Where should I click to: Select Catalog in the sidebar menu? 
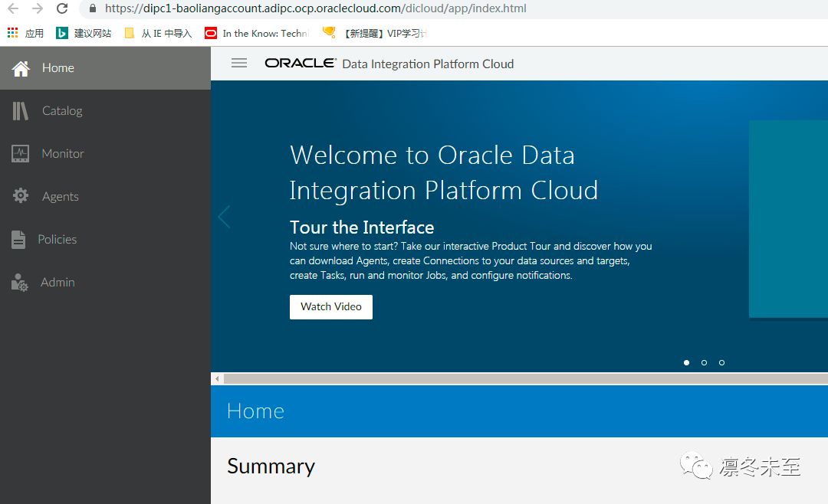pyautogui.click(x=106, y=111)
